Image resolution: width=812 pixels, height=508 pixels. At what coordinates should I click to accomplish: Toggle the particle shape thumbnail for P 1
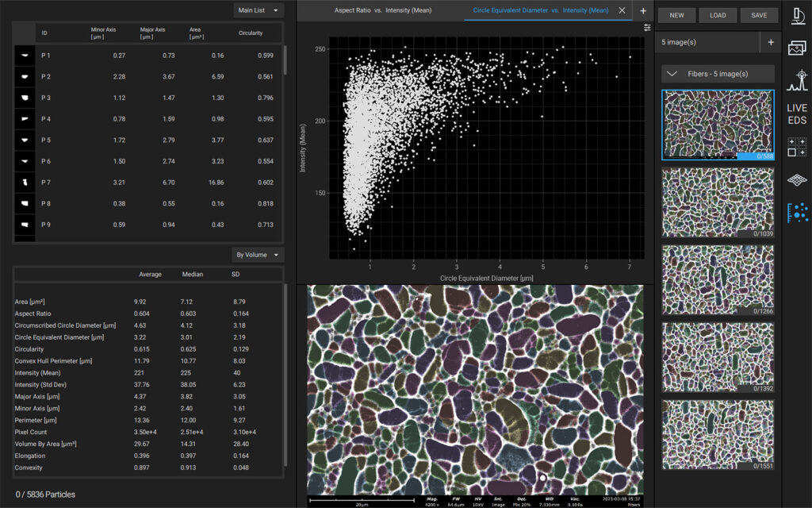coord(23,55)
